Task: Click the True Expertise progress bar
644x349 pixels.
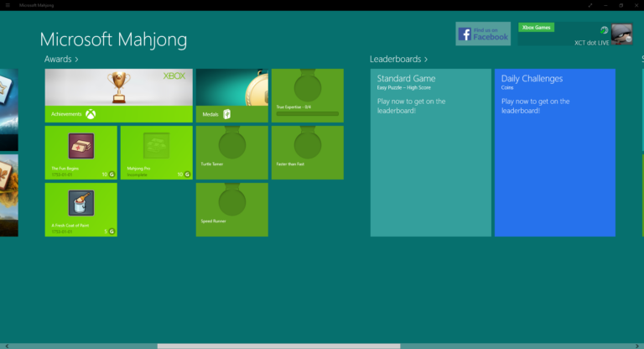Action: (308, 114)
